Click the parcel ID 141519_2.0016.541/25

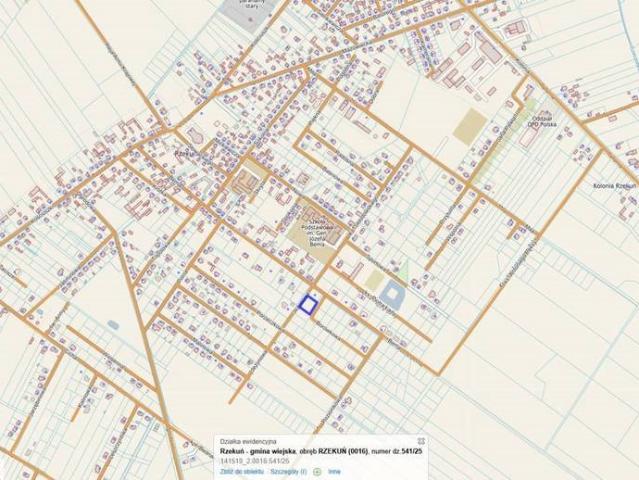pos(255,460)
